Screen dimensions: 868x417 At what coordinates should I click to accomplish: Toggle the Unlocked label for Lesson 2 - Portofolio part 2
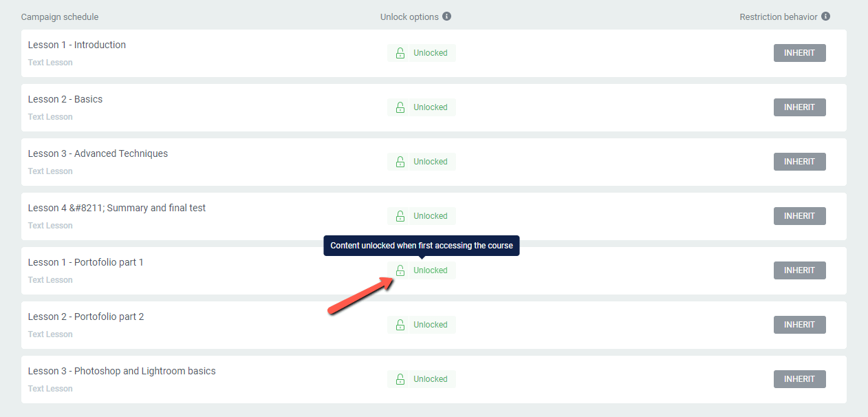coord(431,325)
